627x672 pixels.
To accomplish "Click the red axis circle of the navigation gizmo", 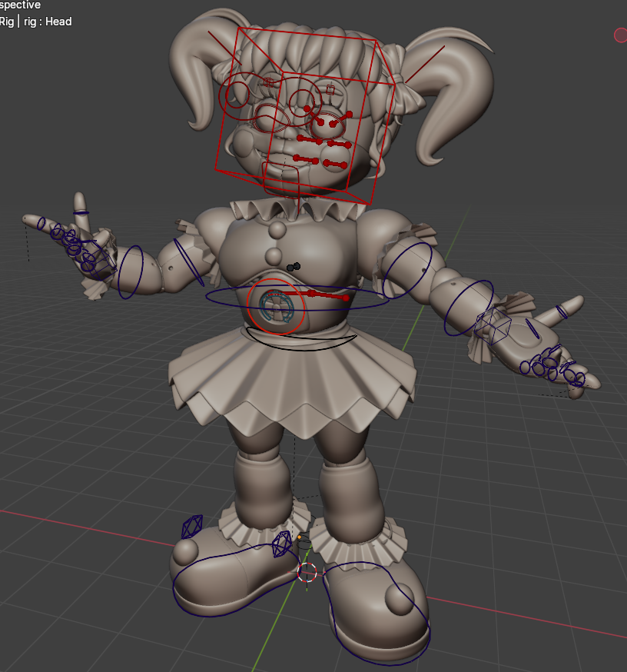I will click(x=621, y=35).
